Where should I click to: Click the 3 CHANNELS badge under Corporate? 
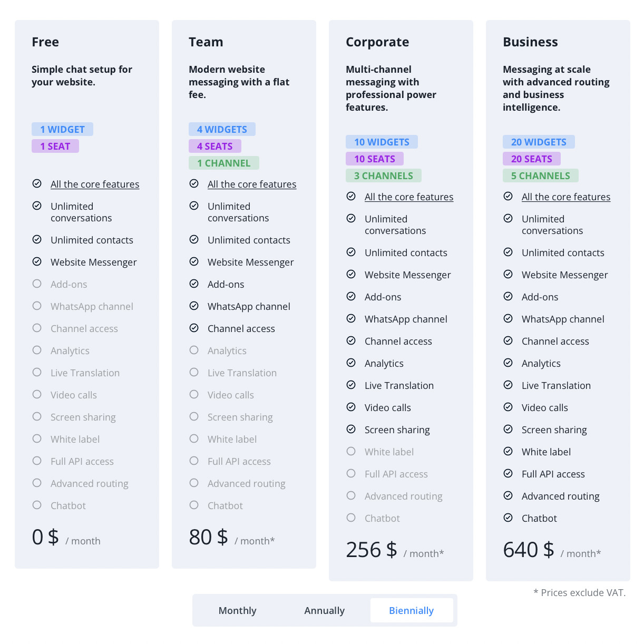click(383, 175)
